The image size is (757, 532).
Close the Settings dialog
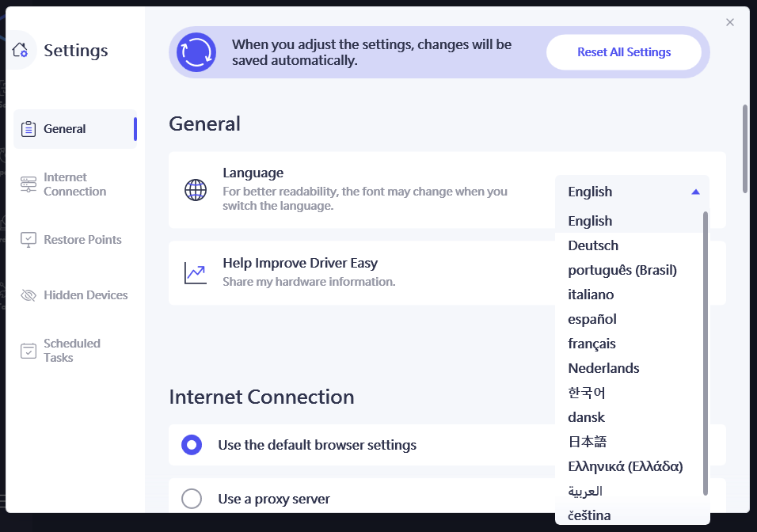coord(730,22)
